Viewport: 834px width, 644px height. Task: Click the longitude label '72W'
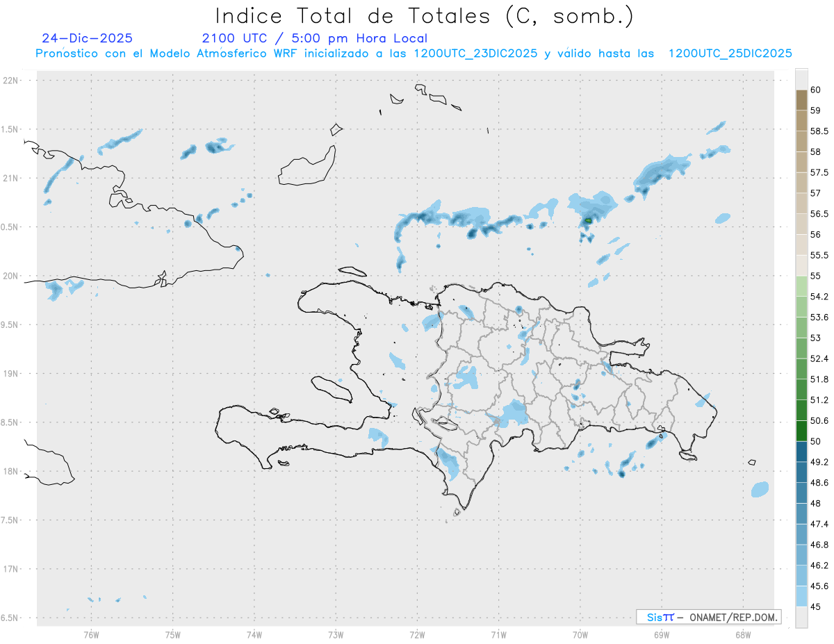tap(417, 634)
